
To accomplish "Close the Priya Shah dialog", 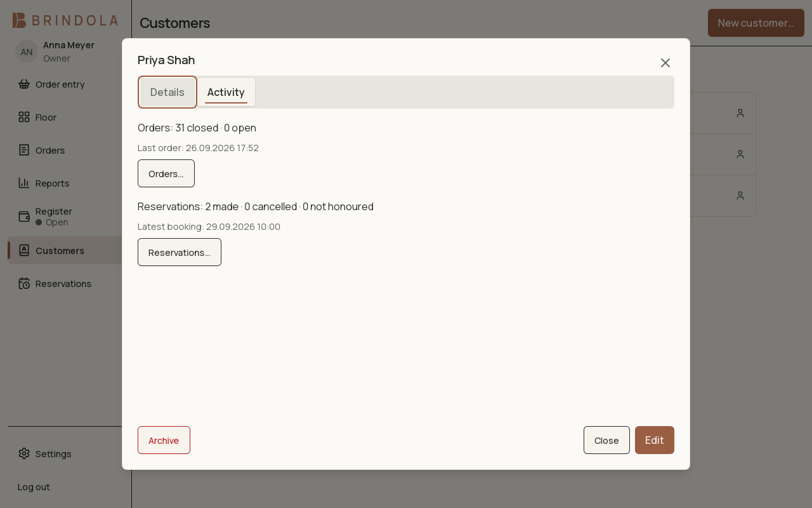I will pos(665,63).
